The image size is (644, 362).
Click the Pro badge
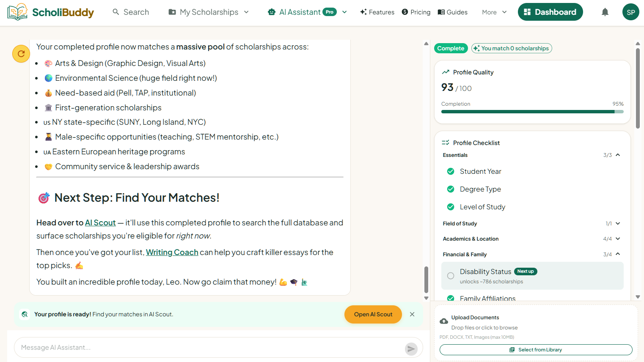pyautogui.click(x=330, y=12)
